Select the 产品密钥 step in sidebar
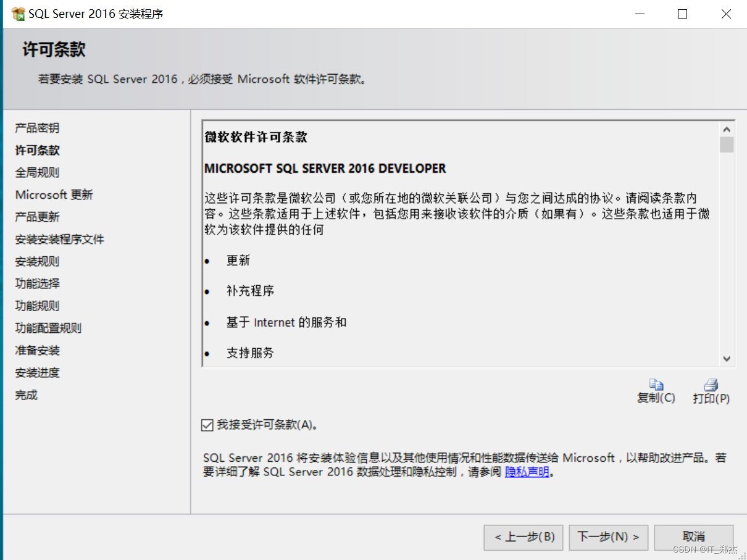 (x=37, y=128)
